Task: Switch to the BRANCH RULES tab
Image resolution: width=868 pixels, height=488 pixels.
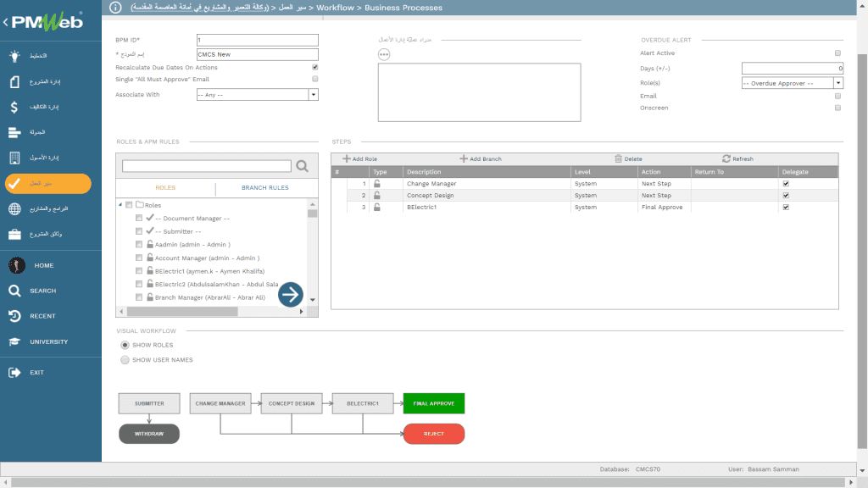Action: 264,187
